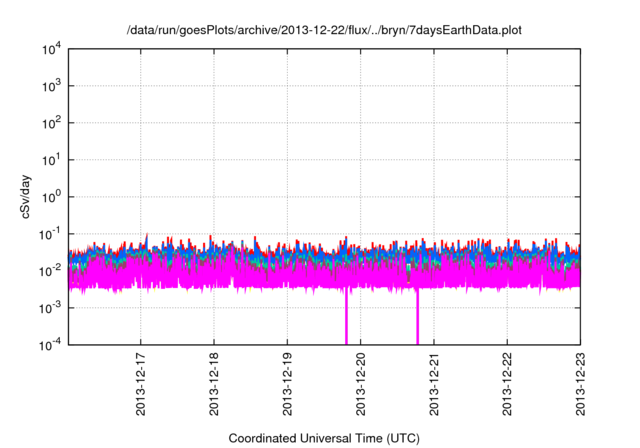The width and height of the screenshot is (640, 448).
Task: Click the 10^0 y-axis tick label
Action: (x=52, y=197)
